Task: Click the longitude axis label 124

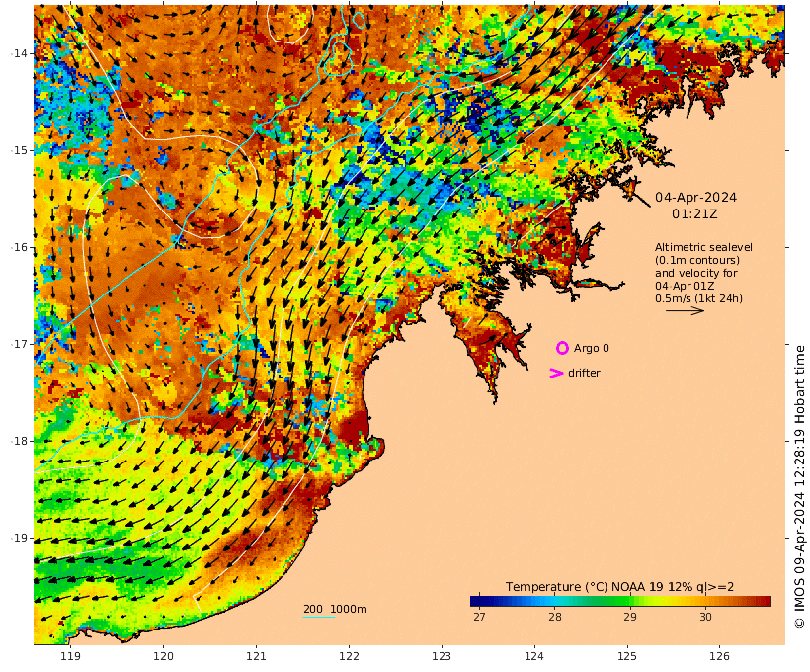Action: click(534, 656)
